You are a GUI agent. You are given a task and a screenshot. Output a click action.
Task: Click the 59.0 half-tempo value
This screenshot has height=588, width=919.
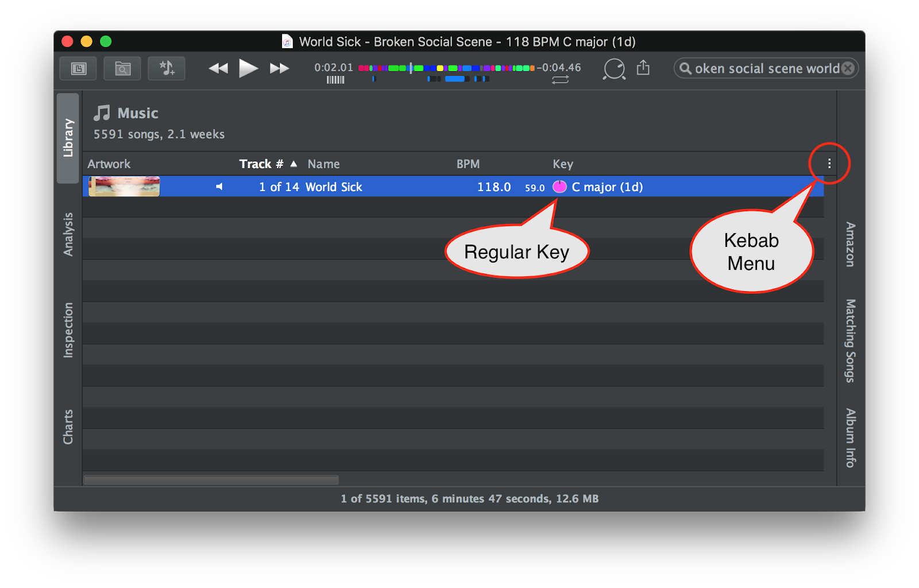click(535, 188)
